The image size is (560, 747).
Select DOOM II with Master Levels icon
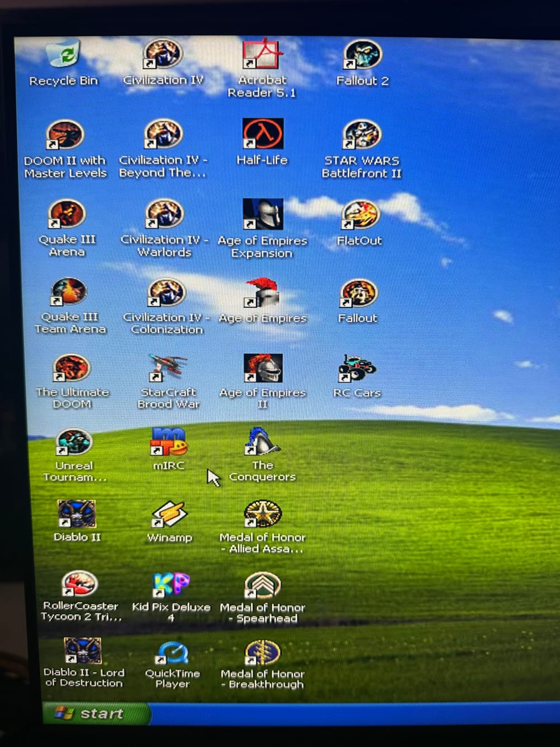65,135
